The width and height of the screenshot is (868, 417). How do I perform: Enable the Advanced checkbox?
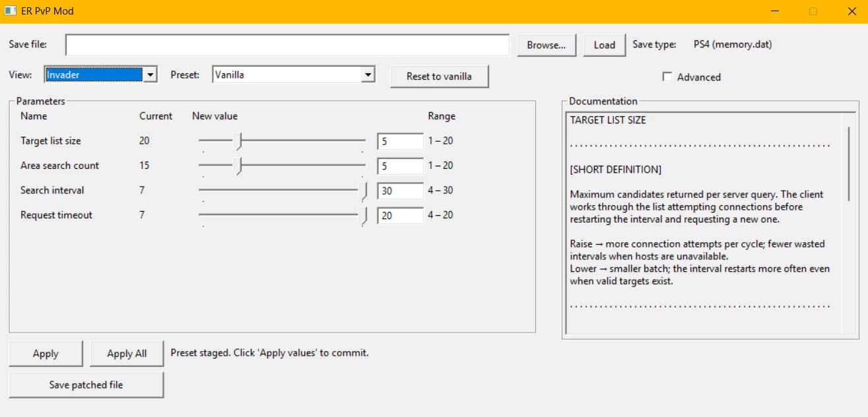[667, 77]
